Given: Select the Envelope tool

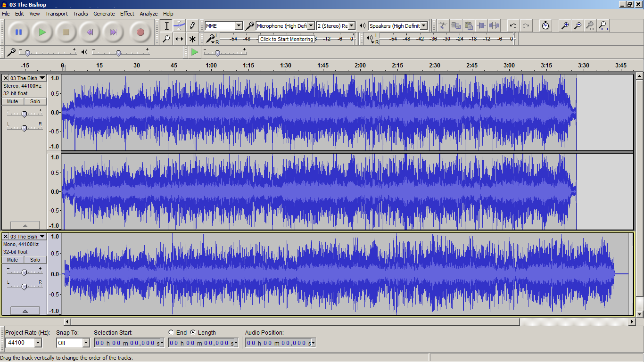Looking at the screenshot, I should pyautogui.click(x=179, y=25).
